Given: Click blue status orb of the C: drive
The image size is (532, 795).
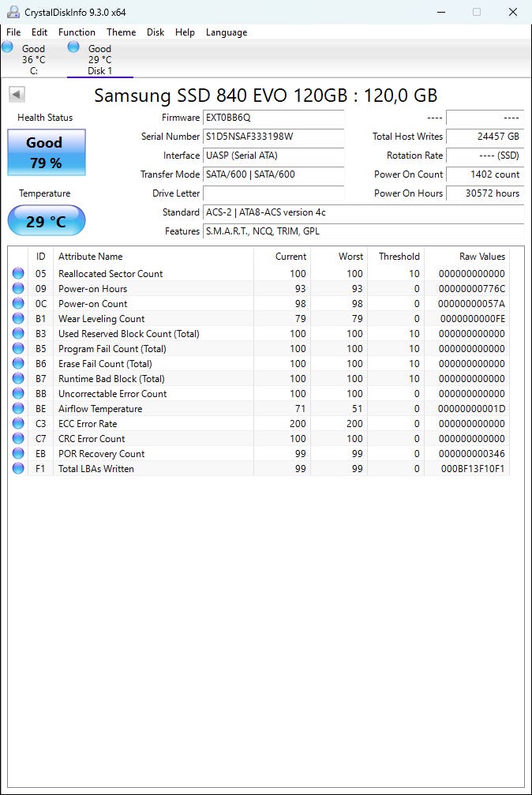Looking at the screenshot, I should pos(8,47).
